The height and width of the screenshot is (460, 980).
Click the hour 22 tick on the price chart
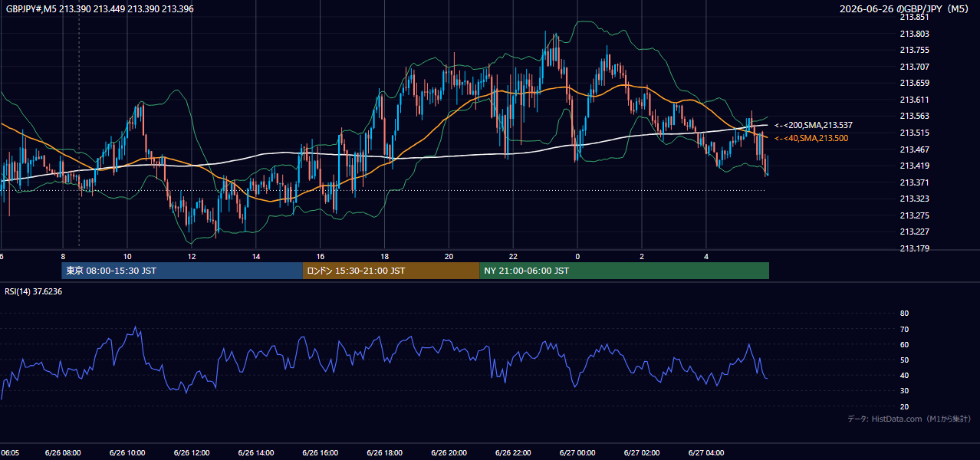(x=513, y=256)
